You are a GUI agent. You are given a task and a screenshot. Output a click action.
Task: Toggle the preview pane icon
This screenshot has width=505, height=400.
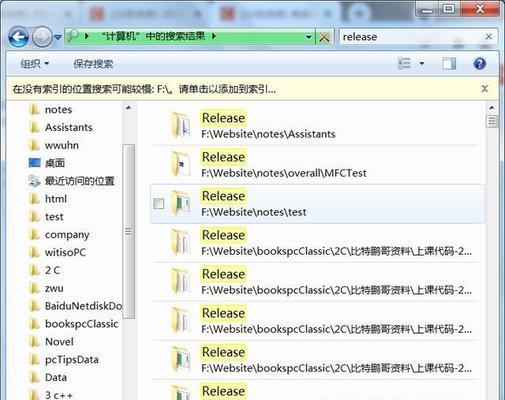coord(449,63)
